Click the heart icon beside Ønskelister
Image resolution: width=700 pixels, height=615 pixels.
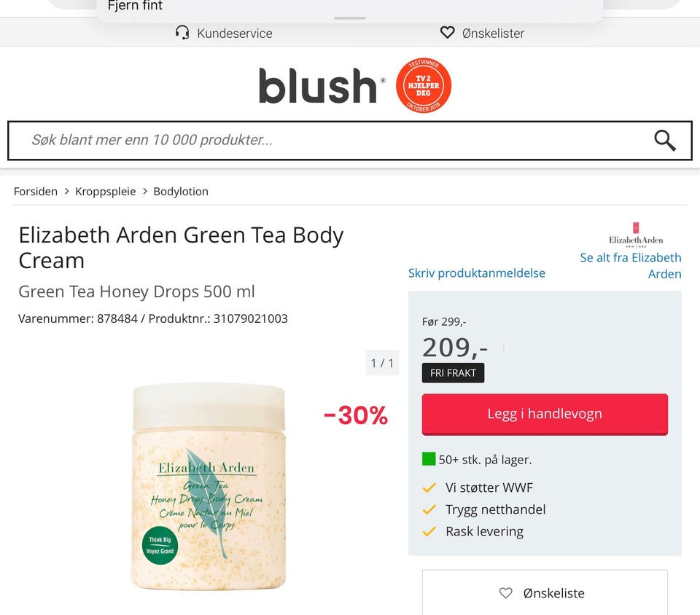[x=447, y=32]
